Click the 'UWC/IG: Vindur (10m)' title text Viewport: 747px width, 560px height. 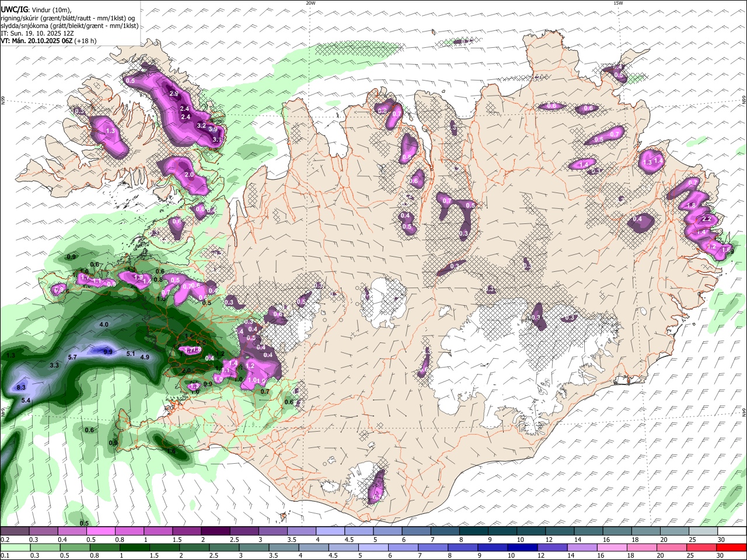[x=36, y=10]
